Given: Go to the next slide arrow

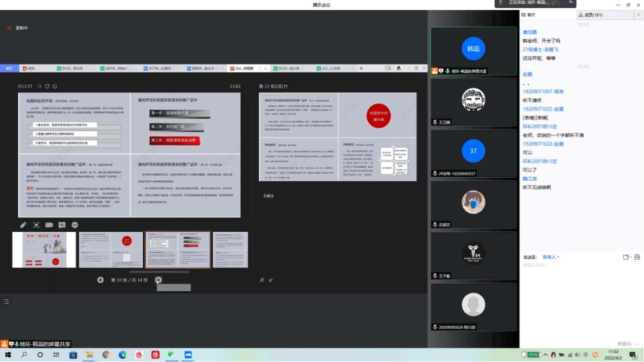Looking at the screenshot, I should click(x=158, y=280).
